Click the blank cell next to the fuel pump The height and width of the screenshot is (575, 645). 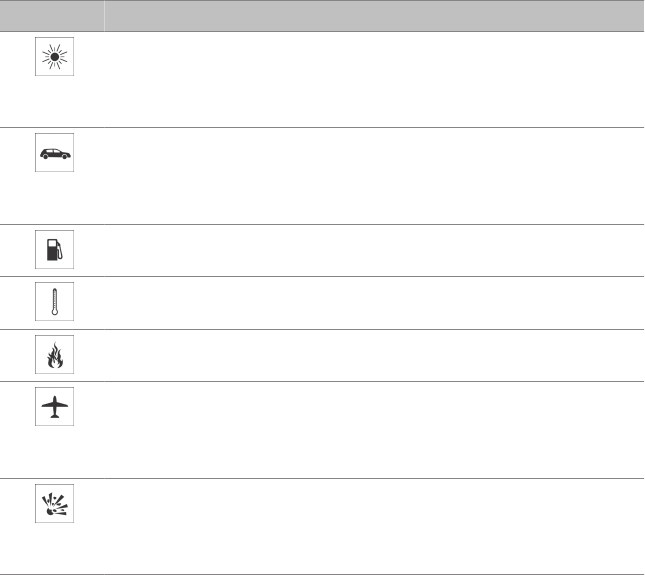point(374,250)
